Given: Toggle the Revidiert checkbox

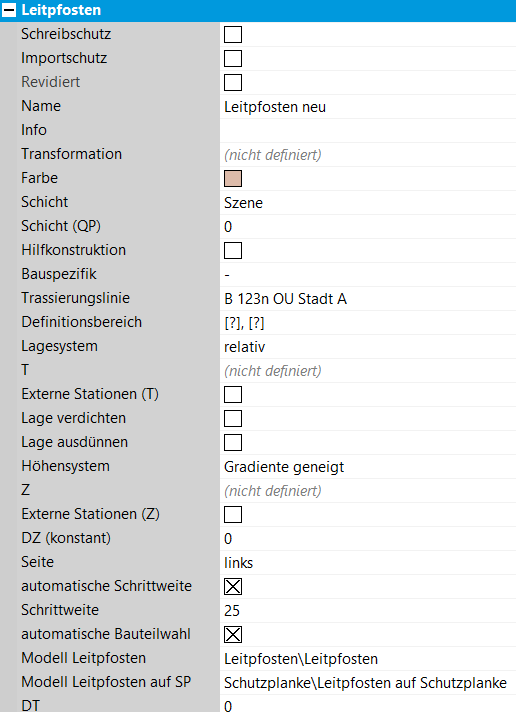Looking at the screenshot, I should click(233, 83).
